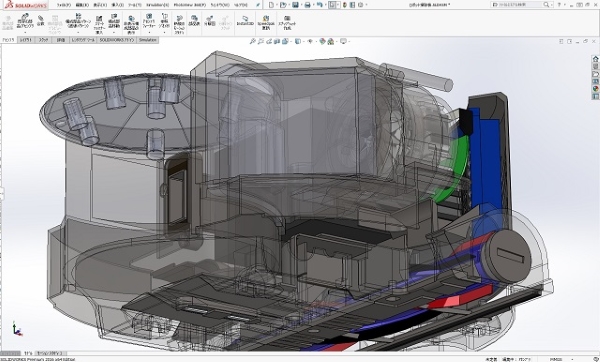Click the Previous View icon
Screen dimensions: 600x362
[x=269, y=41]
